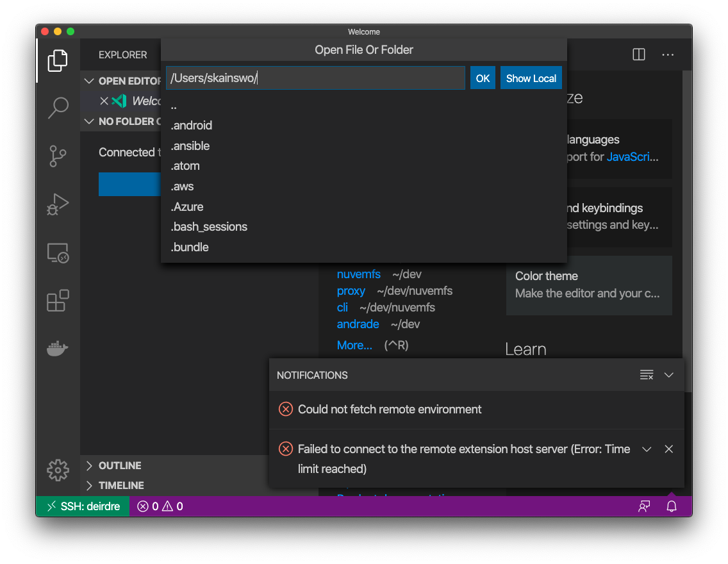Screen dimensions: 728x564
Task: Open the Search view in activity bar
Action: [x=58, y=108]
